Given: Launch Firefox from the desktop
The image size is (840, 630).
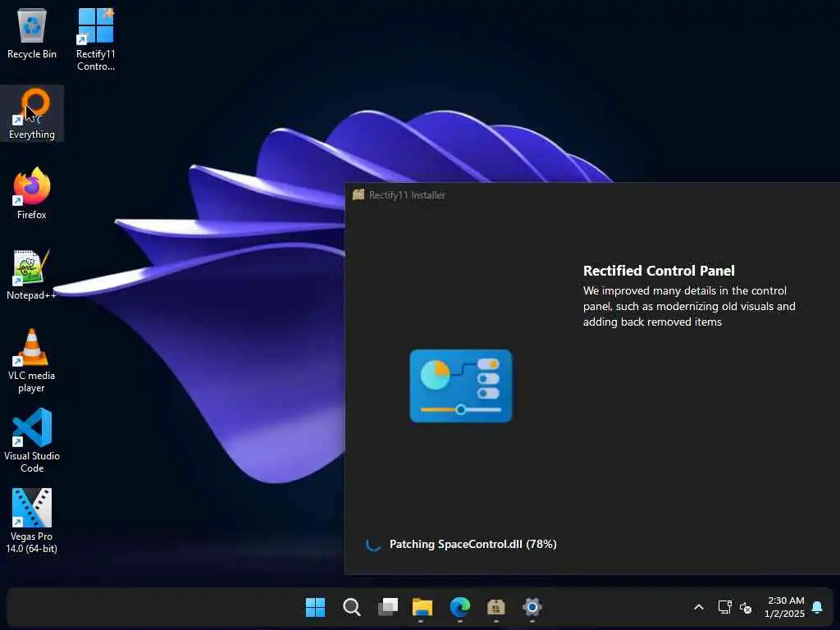Looking at the screenshot, I should pyautogui.click(x=32, y=194).
